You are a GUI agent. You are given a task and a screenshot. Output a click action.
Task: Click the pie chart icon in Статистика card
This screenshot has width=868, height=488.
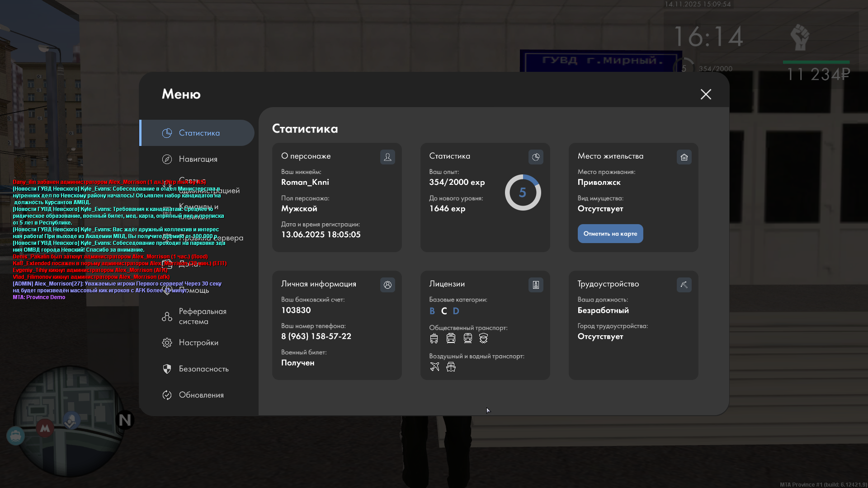[536, 157]
